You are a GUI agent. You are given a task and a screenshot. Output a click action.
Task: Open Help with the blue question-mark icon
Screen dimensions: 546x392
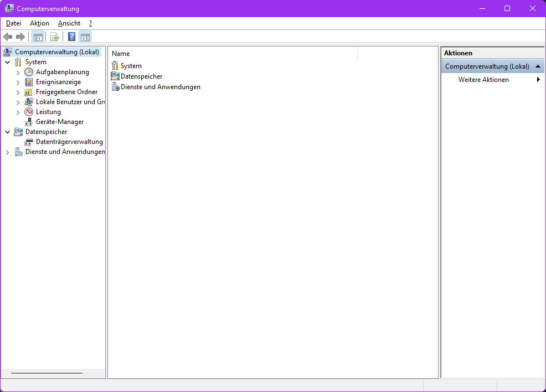click(71, 37)
